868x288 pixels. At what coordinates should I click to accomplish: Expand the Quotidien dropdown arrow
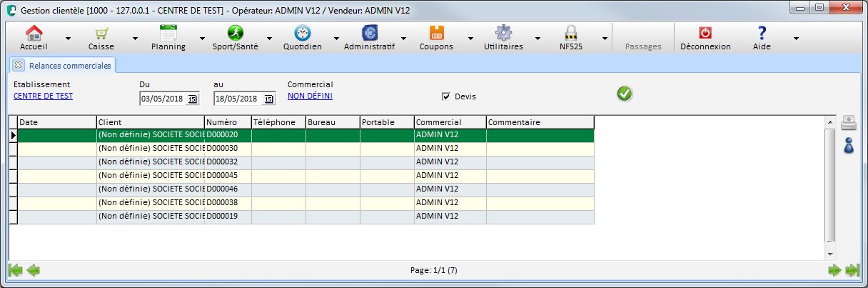pyautogui.click(x=337, y=39)
